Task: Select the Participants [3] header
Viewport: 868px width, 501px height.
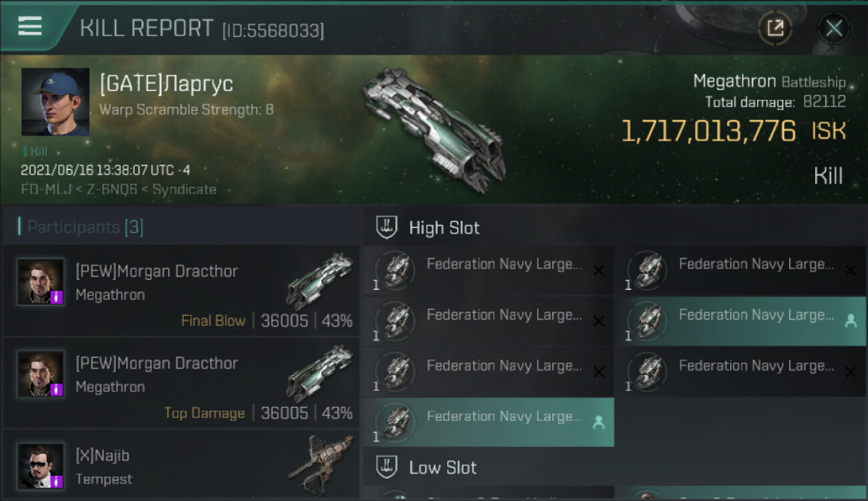Action: 85,227
